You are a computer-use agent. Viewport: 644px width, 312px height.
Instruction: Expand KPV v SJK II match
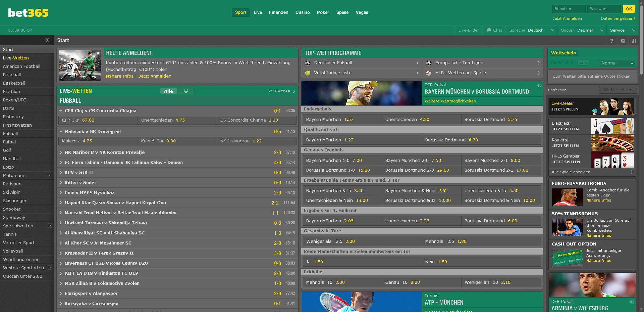(x=61, y=172)
